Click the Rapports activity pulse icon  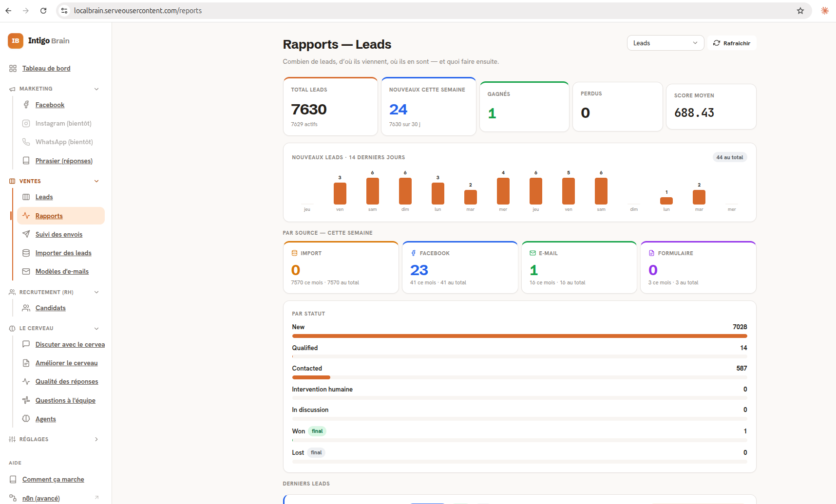pos(26,216)
